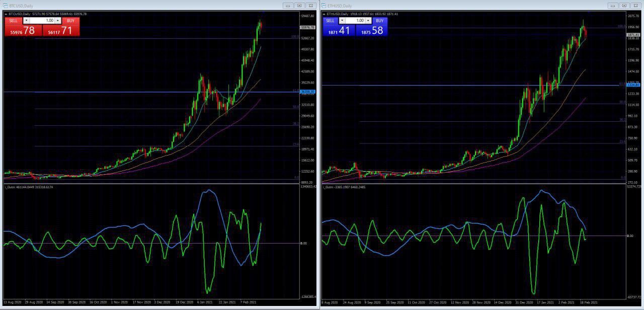Click 18971.40 on BTCUSD price scale
The image size is (644, 310).
[x=307, y=149]
